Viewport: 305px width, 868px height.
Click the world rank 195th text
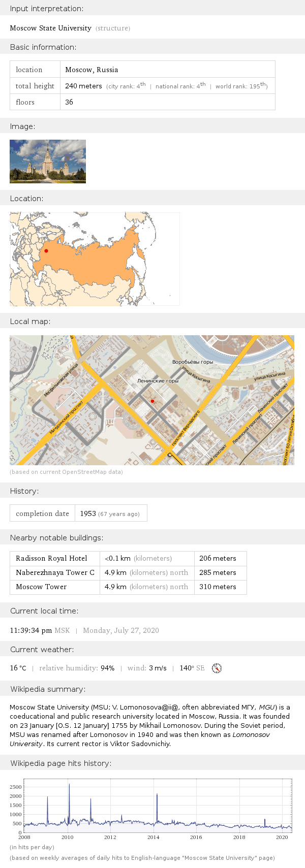241,86
